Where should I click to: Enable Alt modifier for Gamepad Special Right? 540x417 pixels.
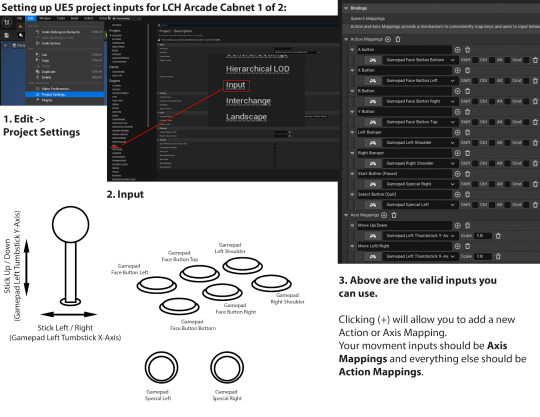[x=508, y=184]
